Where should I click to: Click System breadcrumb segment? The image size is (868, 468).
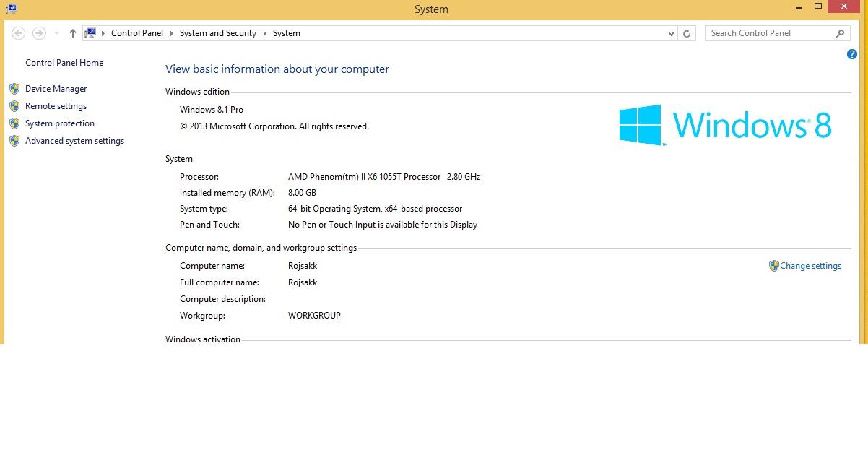point(287,33)
